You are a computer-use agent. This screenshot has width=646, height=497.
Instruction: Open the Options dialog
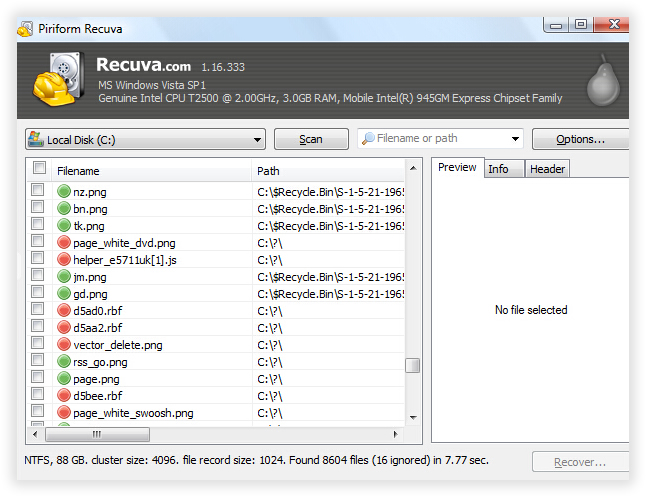580,139
